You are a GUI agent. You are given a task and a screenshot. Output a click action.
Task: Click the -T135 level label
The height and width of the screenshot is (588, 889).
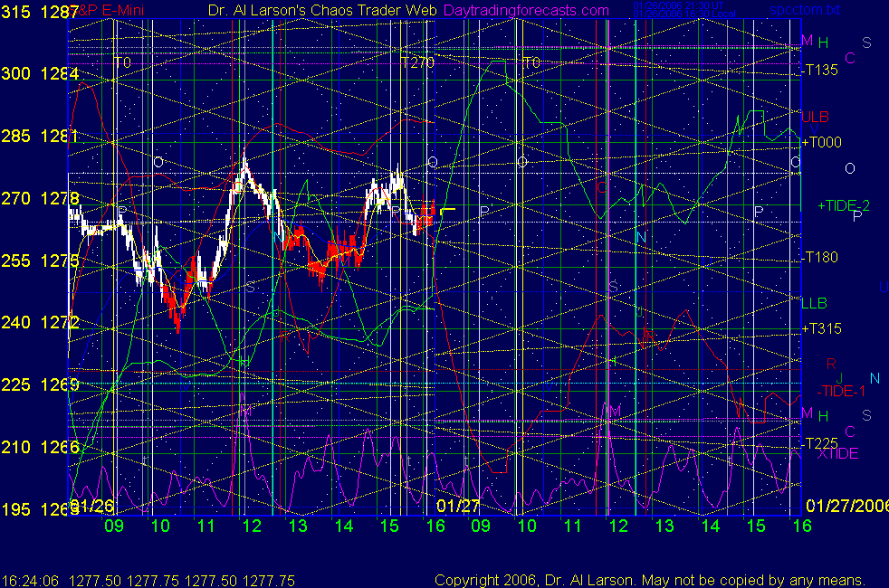point(820,71)
